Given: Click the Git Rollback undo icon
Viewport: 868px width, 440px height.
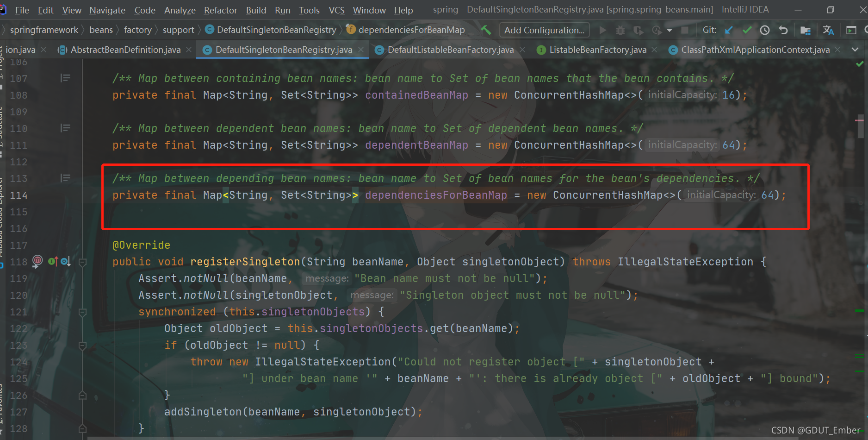Looking at the screenshot, I should point(783,30).
